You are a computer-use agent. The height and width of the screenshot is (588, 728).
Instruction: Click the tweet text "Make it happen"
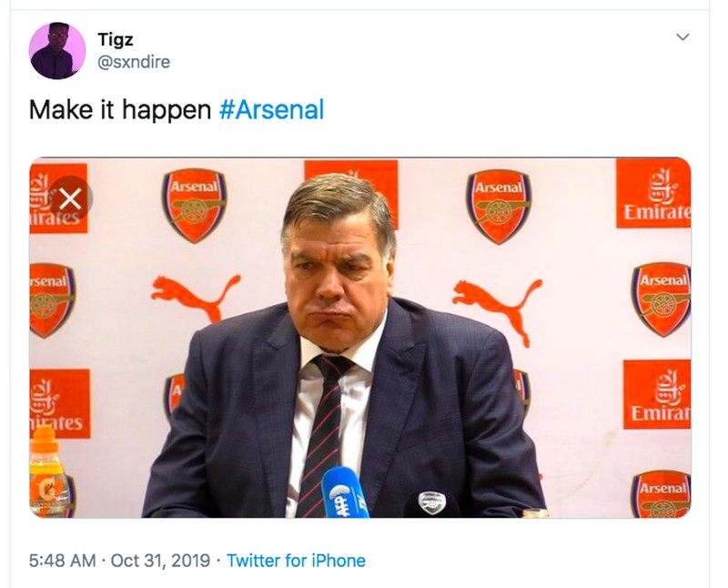pyautogui.click(x=121, y=110)
